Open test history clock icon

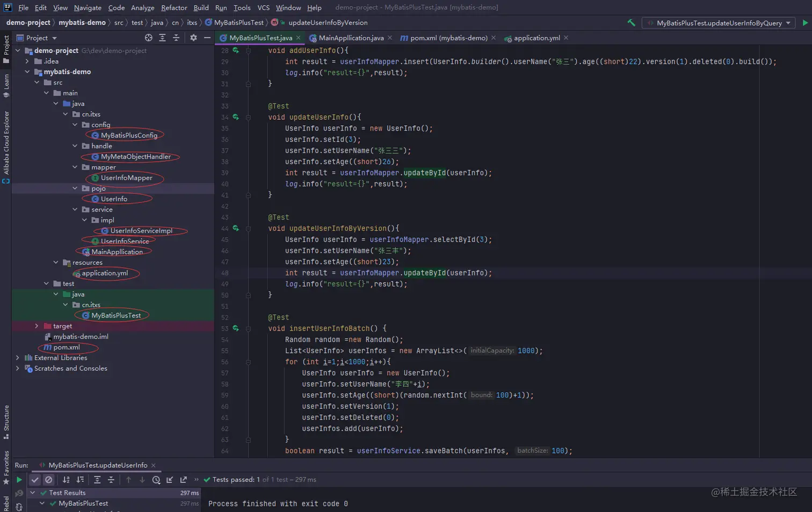[x=156, y=480]
